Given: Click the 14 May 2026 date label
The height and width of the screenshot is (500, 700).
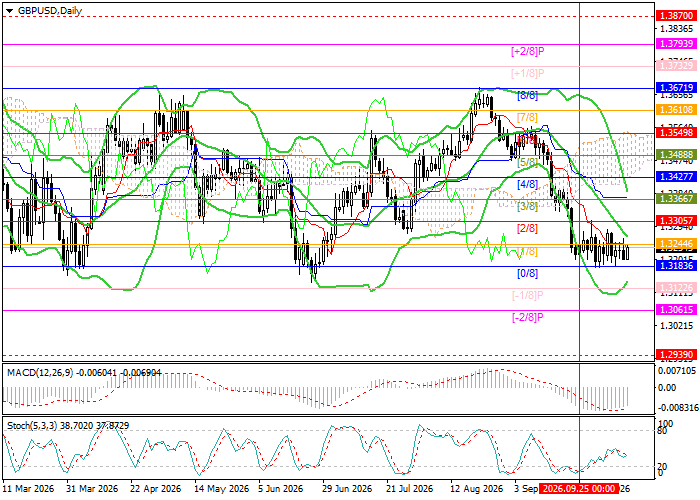Looking at the screenshot, I should [222, 489].
